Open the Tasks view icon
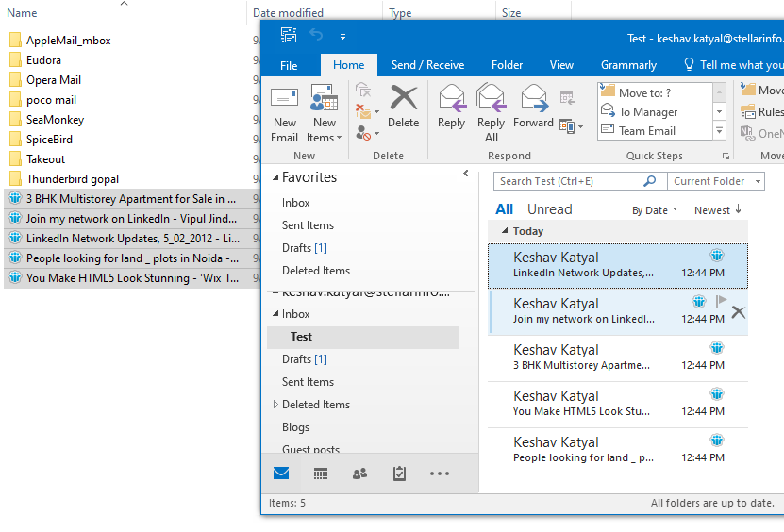 [399, 474]
